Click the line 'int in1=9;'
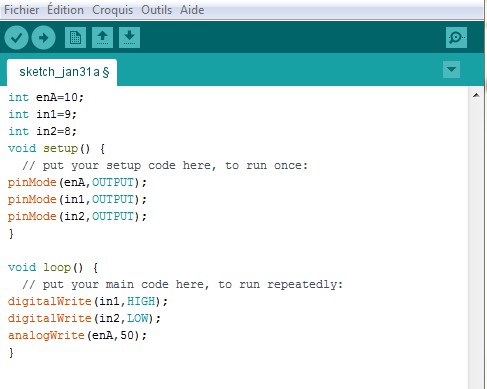The width and height of the screenshot is (487, 389). [42, 114]
